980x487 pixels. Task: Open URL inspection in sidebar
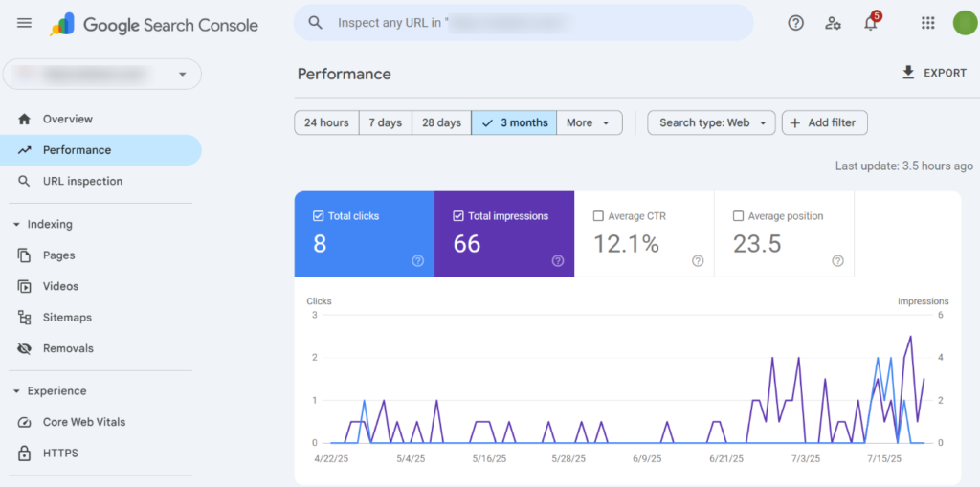(x=100, y=181)
